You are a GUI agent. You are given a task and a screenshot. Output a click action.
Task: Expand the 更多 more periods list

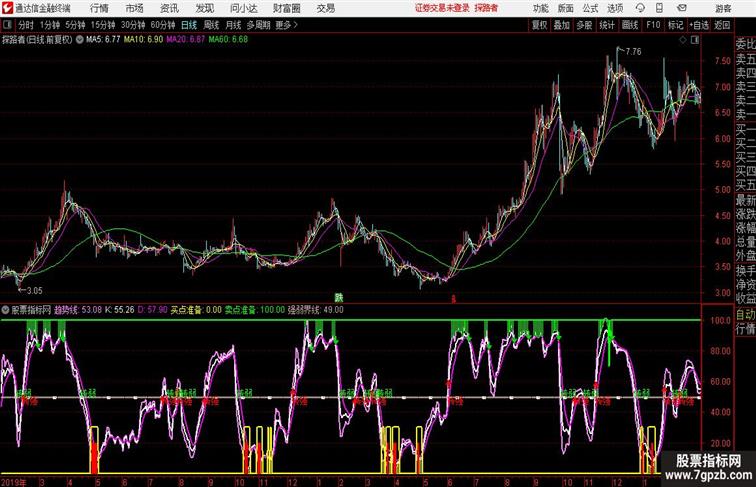pos(287,25)
